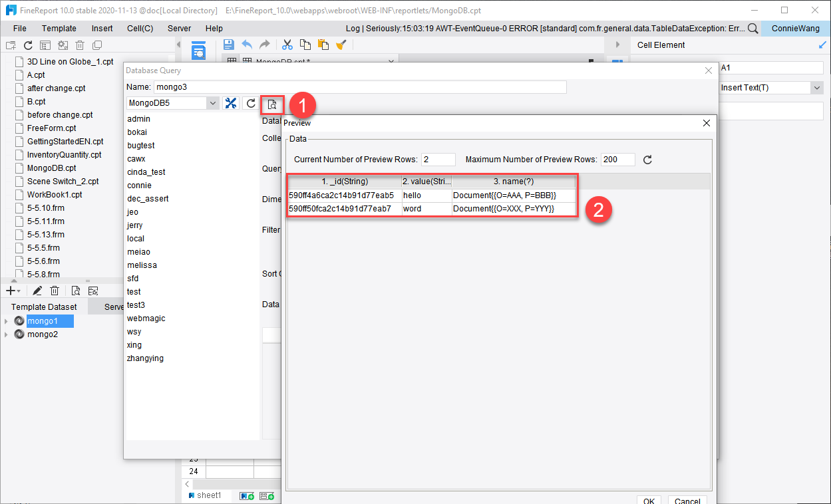This screenshot has height=504, width=831.
Task: Click the Save icon in the main toolbar
Action: [230, 43]
